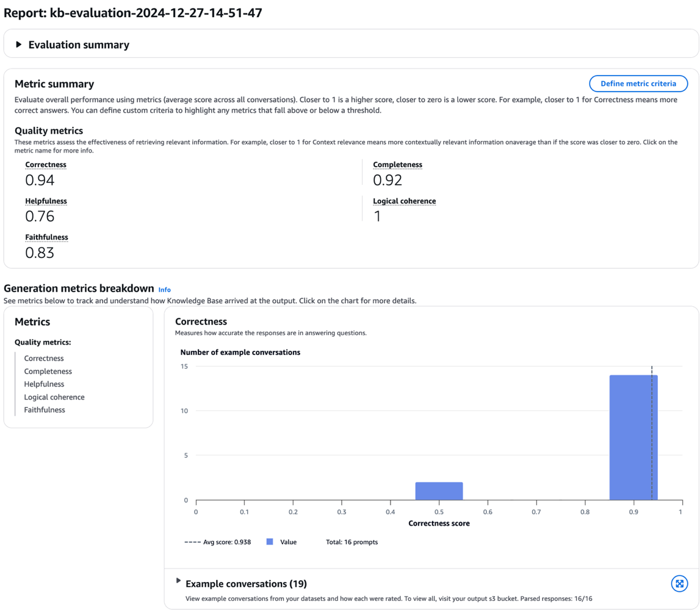Open the fullscreen expand icon beside Example conversations
Image resolution: width=700 pixels, height=610 pixels.
(x=679, y=583)
